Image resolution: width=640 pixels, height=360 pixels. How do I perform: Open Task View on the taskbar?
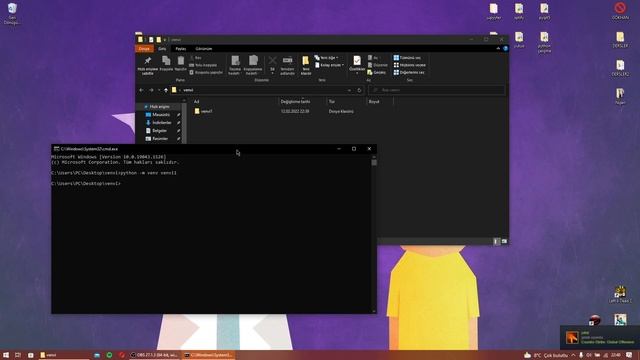[18, 355]
